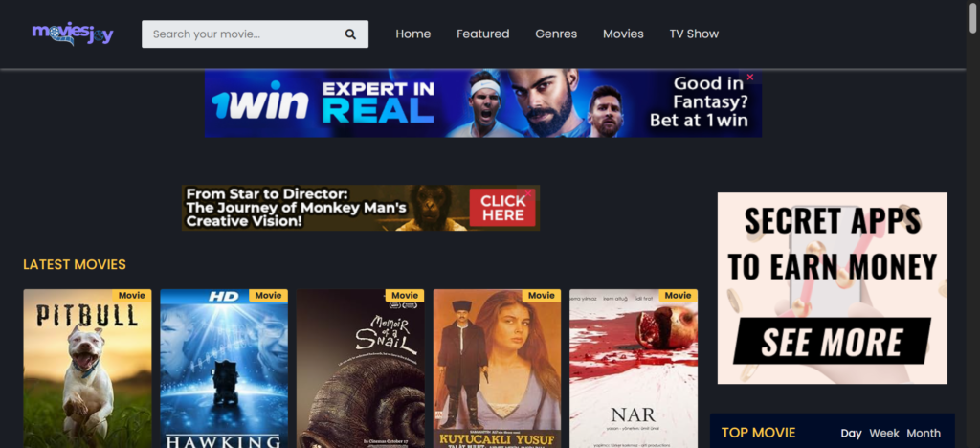This screenshot has height=448, width=980.
Task: Open the 1win Expert in Real banner
Action: [483, 103]
